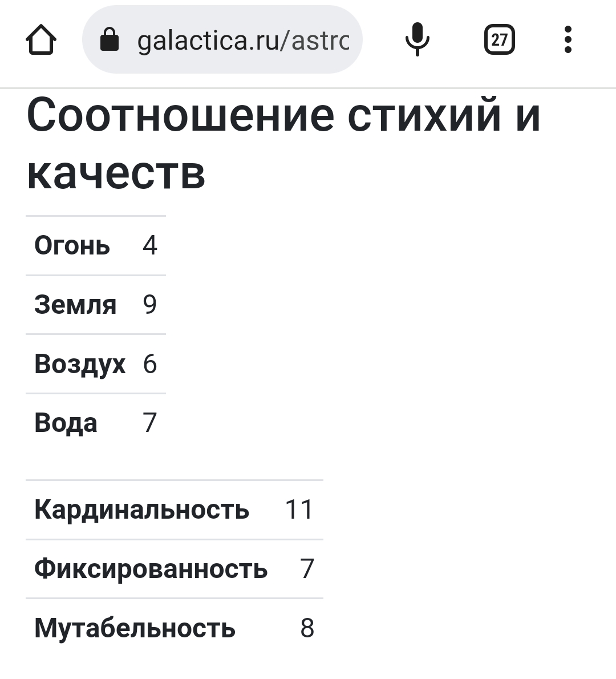Tap the Кардинальность row label
616x679 pixels.
tap(141, 509)
